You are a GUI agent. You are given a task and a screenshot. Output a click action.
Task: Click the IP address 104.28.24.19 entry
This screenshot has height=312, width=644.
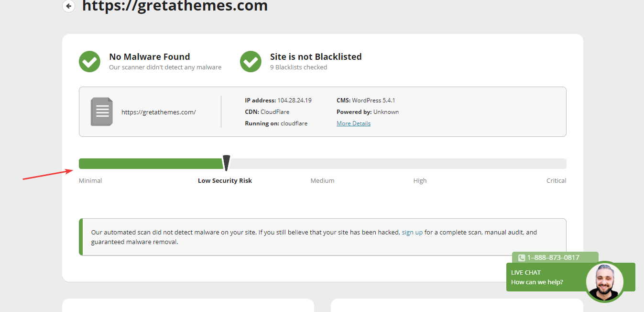pyautogui.click(x=278, y=100)
